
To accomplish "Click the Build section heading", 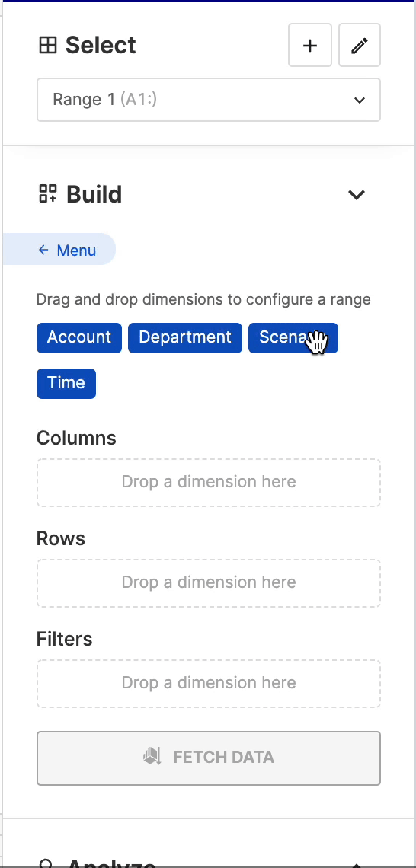I will click(94, 194).
